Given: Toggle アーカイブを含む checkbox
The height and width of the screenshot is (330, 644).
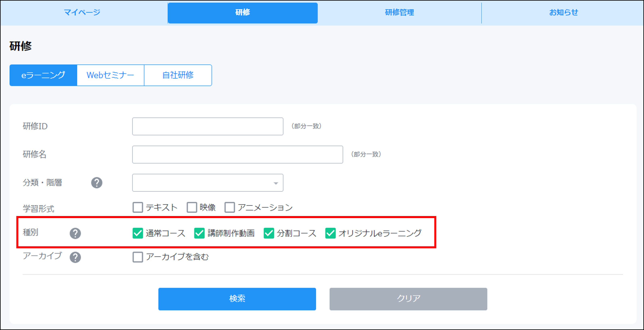Looking at the screenshot, I should 138,257.
